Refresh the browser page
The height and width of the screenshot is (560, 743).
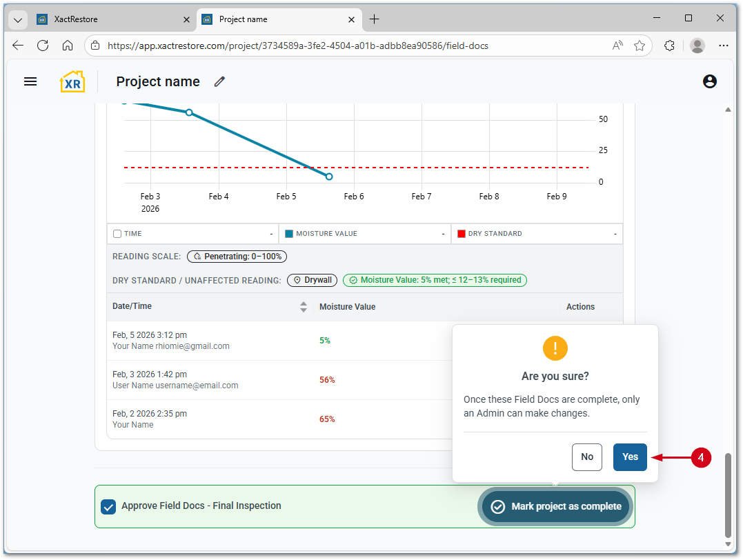(43, 46)
